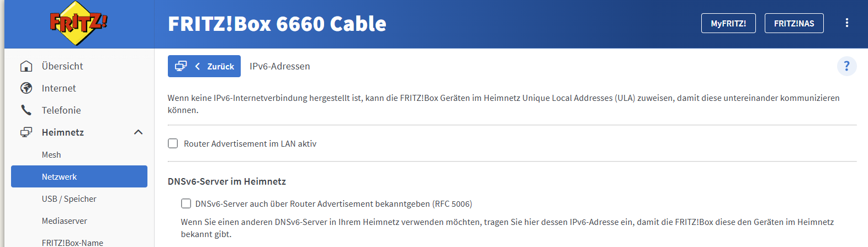Toggle DNSv6-Server über Router Advertisement checkbox
This screenshot has width=868, height=247.
(186, 203)
